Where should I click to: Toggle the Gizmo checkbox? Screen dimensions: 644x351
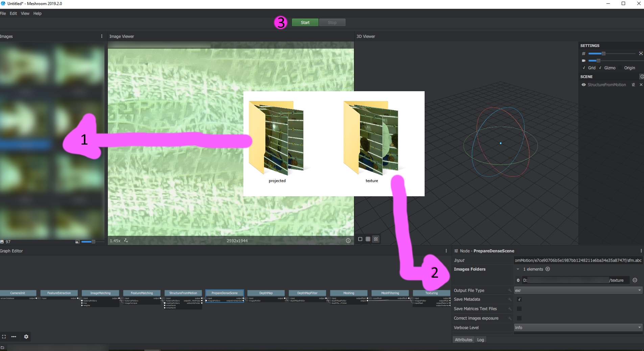(600, 68)
